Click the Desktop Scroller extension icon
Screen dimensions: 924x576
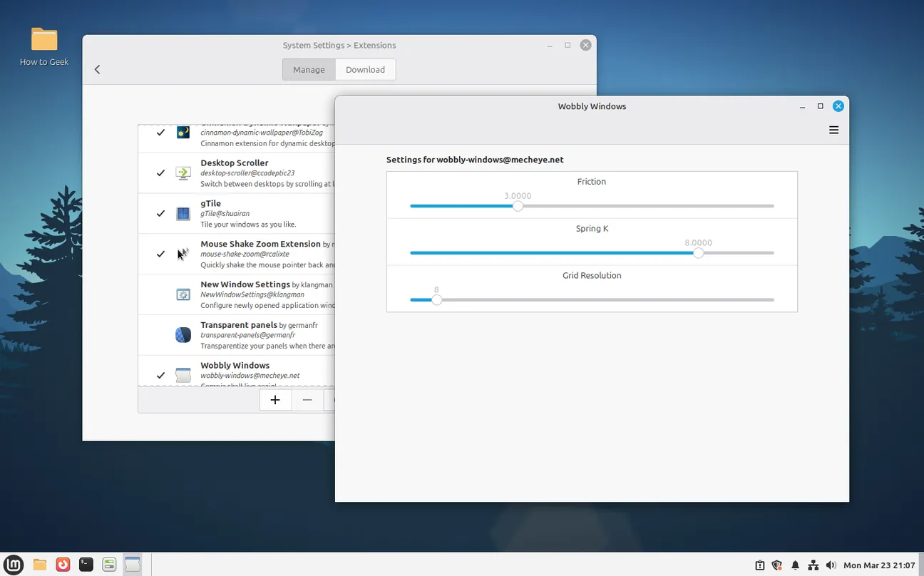pos(183,173)
